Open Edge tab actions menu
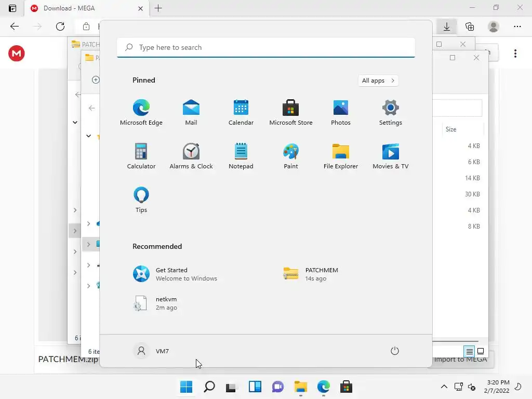532x399 pixels. click(12, 8)
